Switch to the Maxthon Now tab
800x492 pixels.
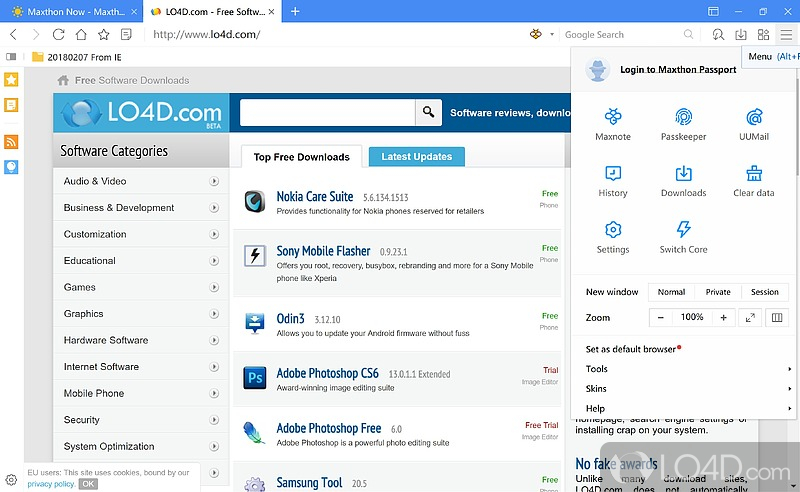(x=69, y=11)
